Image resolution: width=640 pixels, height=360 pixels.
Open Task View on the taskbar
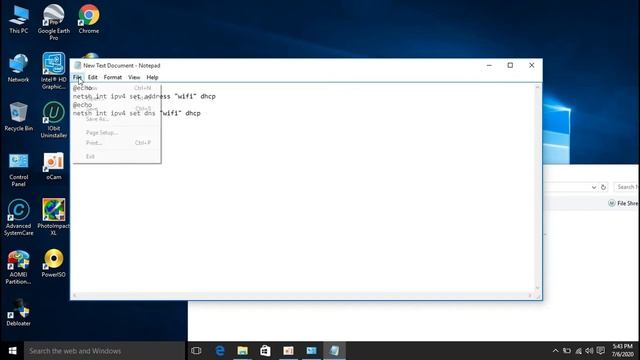pyautogui.click(x=196, y=351)
